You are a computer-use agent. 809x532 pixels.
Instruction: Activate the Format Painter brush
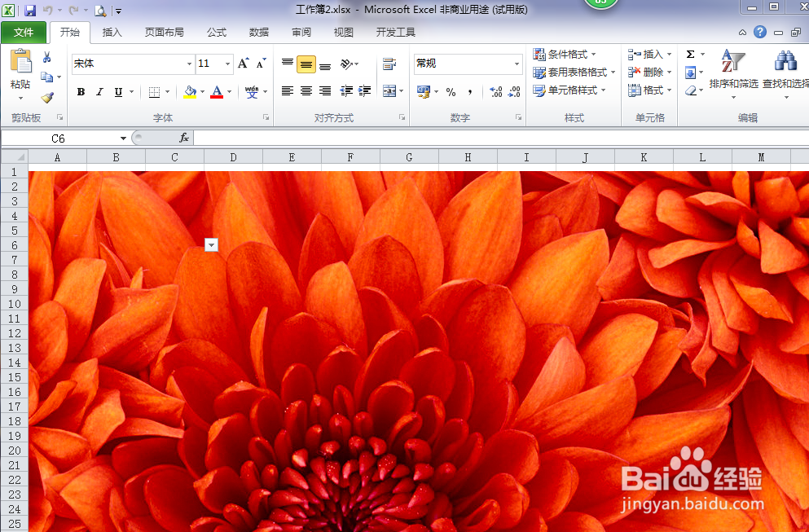47,97
